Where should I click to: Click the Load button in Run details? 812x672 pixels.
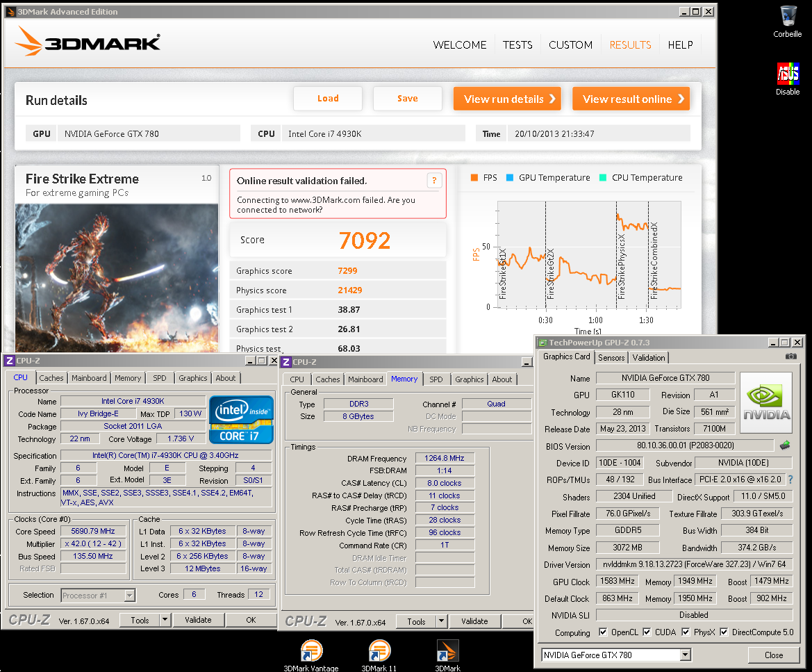coord(328,99)
